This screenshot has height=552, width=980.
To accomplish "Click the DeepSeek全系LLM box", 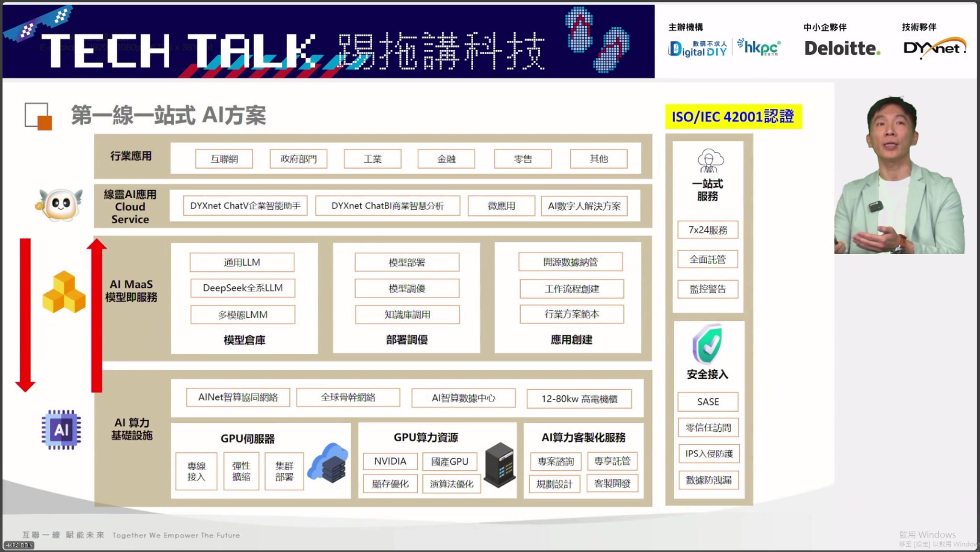I will [x=243, y=288].
